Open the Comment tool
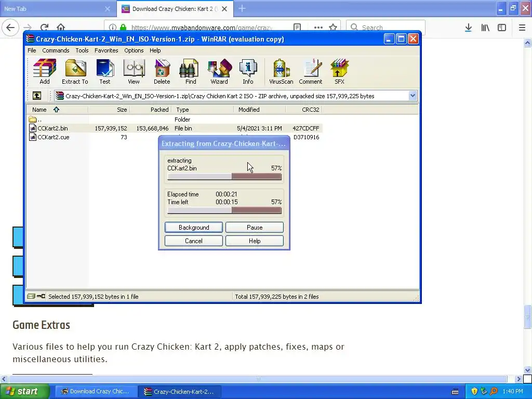Viewport: 532px width, 399px height. pyautogui.click(x=311, y=72)
